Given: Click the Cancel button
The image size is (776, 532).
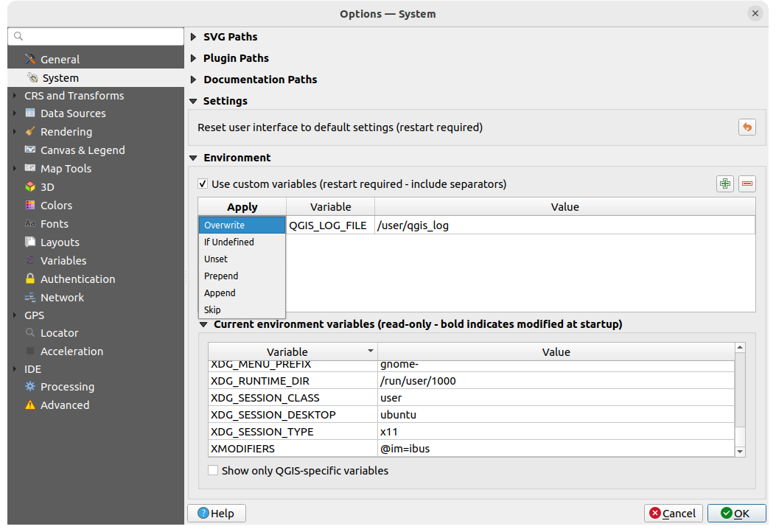Looking at the screenshot, I should click(673, 514).
